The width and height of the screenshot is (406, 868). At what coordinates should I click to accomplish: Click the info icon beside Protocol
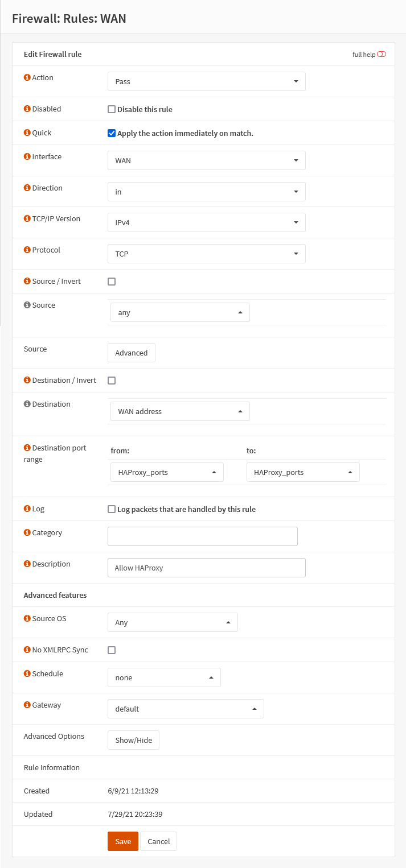(27, 250)
